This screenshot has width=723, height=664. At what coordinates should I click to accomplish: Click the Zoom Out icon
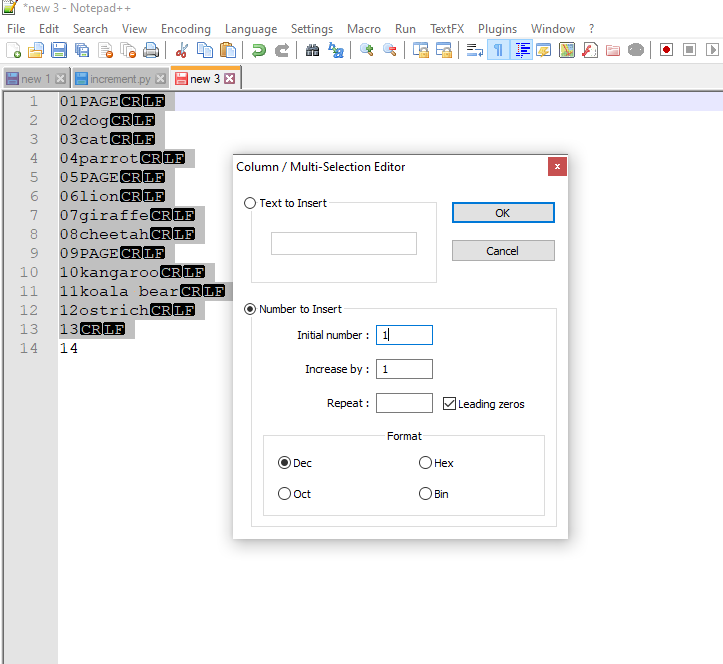tap(390, 50)
